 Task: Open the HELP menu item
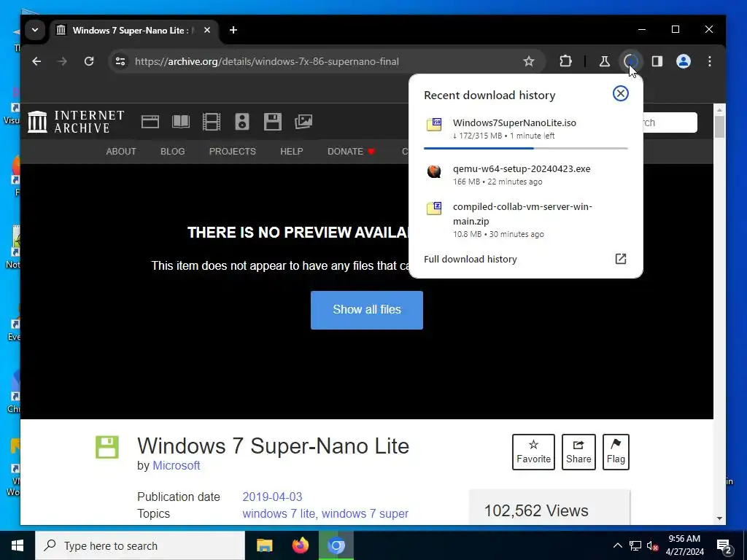click(292, 152)
